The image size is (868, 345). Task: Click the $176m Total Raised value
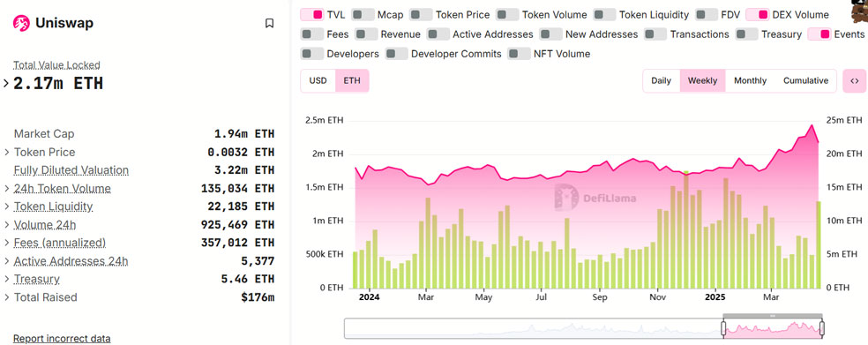coord(258,297)
